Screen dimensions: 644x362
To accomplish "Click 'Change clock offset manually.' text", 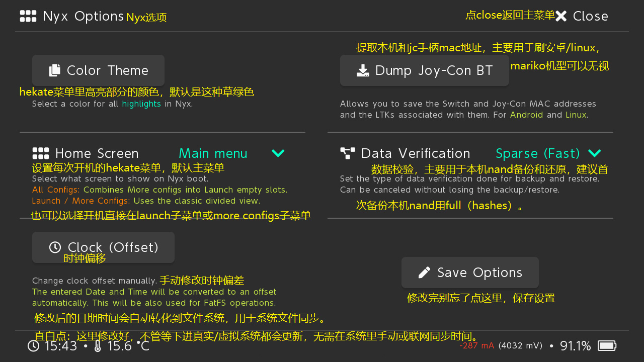I will click(95, 281).
